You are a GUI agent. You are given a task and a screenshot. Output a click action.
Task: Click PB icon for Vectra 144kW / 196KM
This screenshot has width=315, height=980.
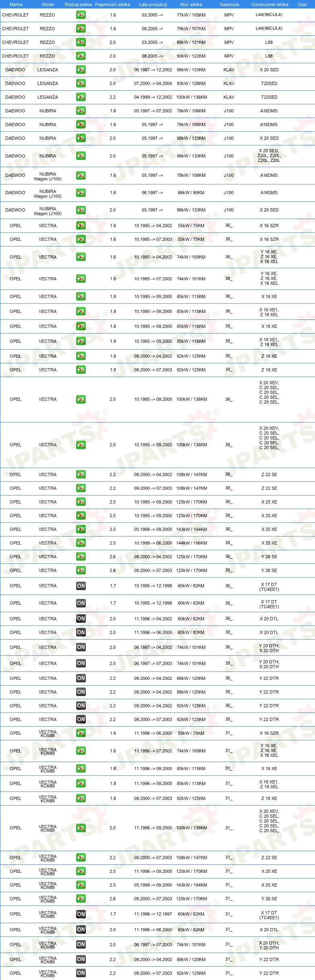pos(81,543)
